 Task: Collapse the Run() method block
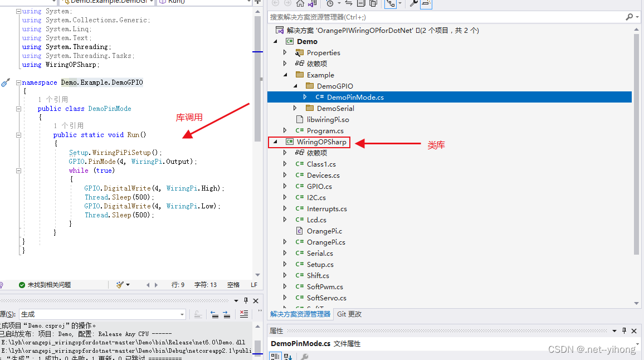(18, 135)
